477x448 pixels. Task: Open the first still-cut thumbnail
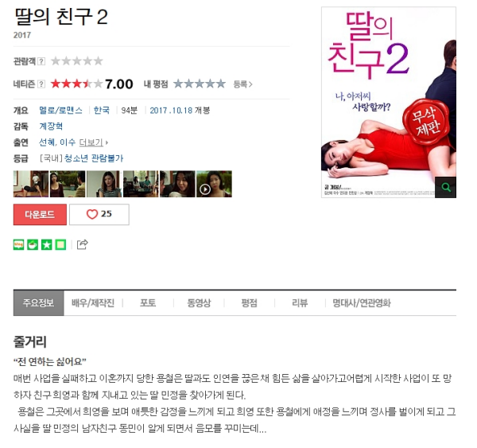[31, 184]
